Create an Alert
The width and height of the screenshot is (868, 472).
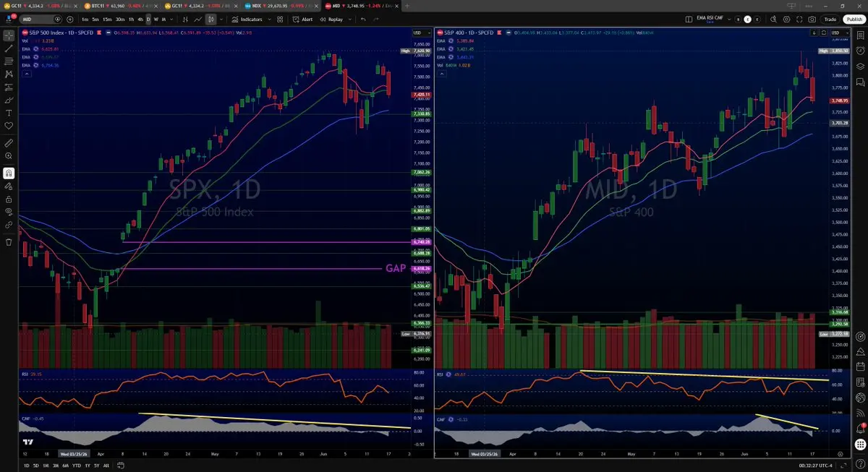click(302, 20)
